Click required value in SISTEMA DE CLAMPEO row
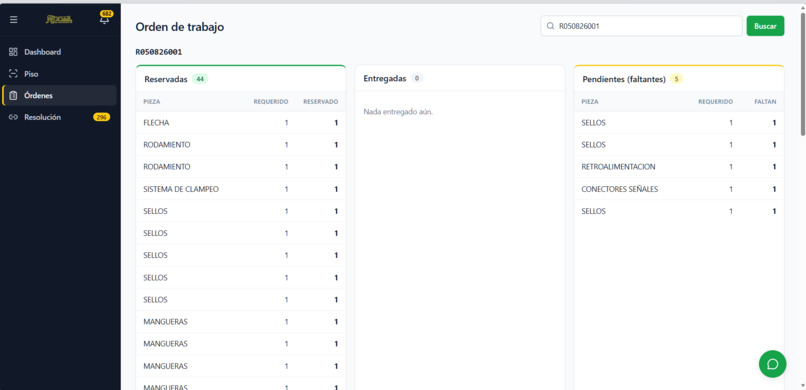The height and width of the screenshot is (390, 806). pos(286,189)
